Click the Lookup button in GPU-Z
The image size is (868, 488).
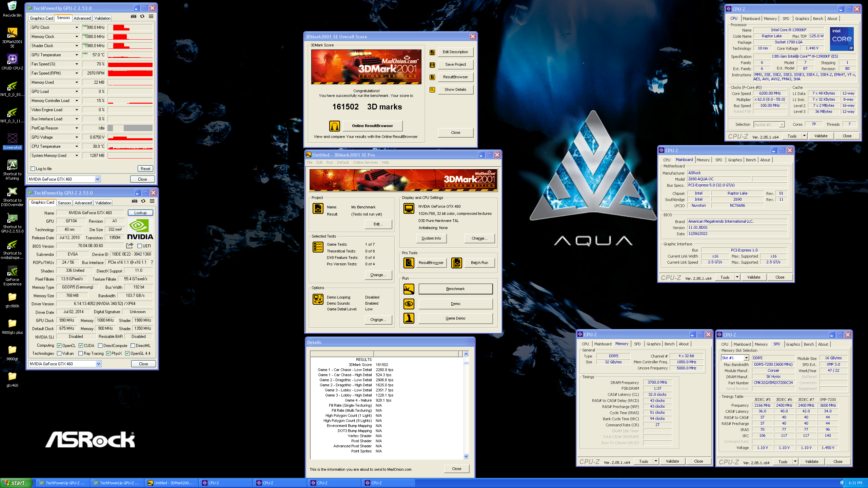click(140, 213)
